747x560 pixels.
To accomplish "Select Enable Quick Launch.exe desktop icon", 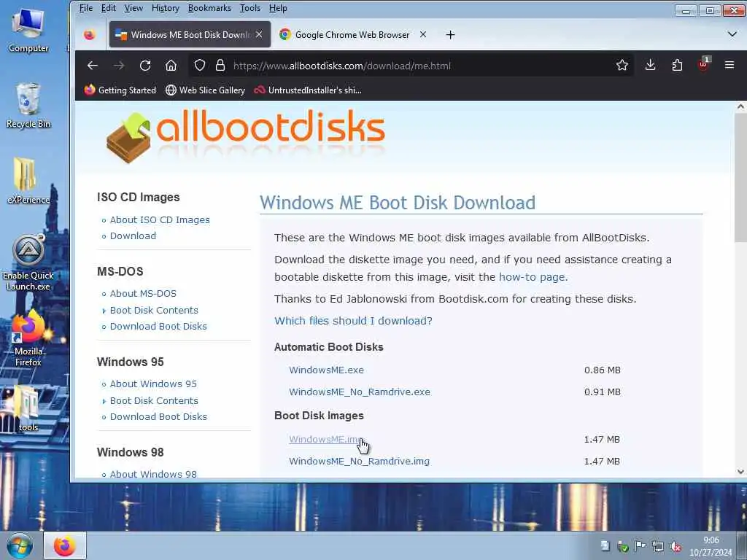I will pos(28,262).
